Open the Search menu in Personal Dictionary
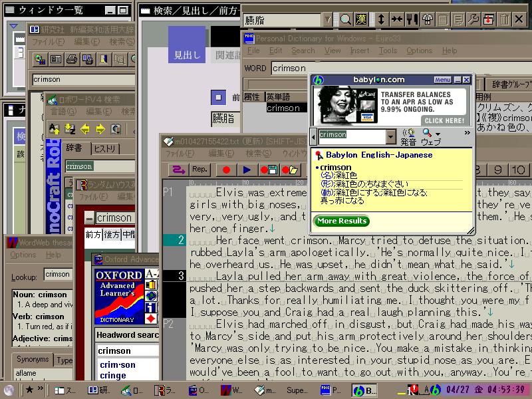 (x=303, y=51)
